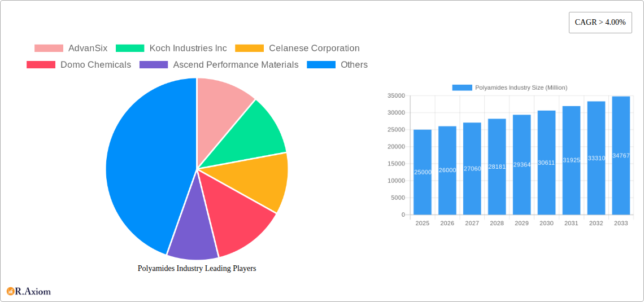Viewport: 644px width, 302px height.
Task: Click the 10000 y-axis label
Action: click(396, 181)
